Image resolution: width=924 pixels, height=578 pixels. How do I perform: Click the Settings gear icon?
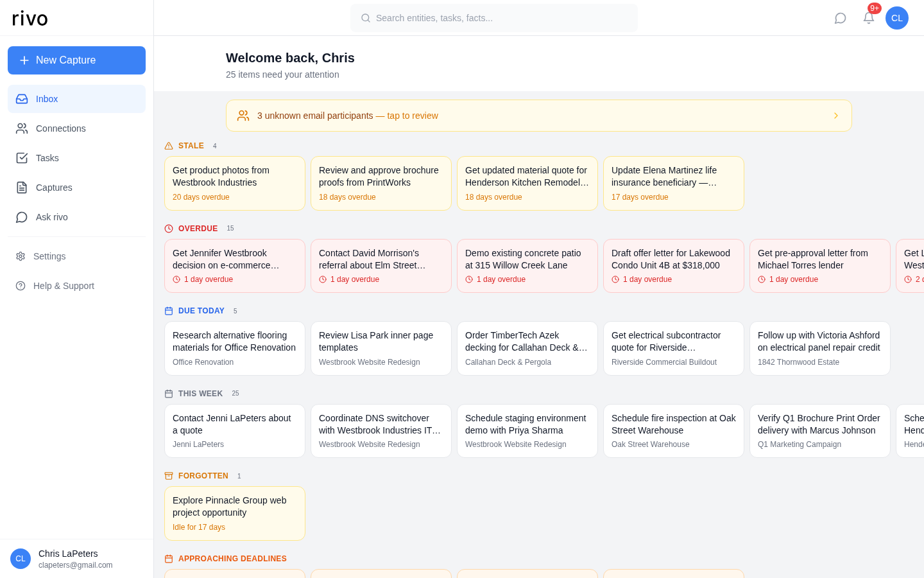coord(21,256)
